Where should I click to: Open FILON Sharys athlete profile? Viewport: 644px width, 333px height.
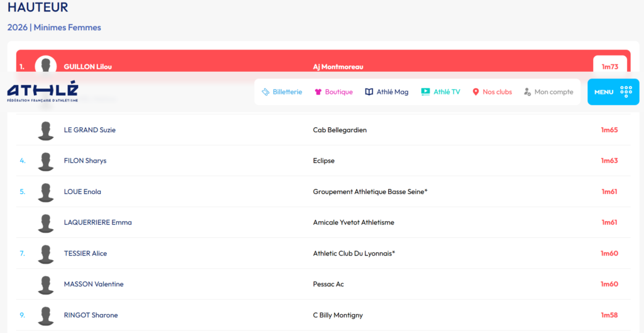point(85,161)
